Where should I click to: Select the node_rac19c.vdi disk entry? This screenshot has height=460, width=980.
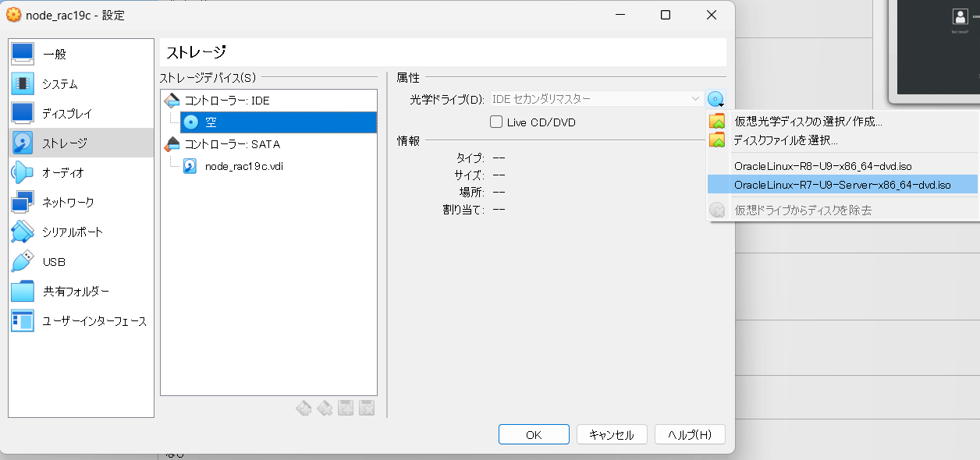pyautogui.click(x=278, y=166)
